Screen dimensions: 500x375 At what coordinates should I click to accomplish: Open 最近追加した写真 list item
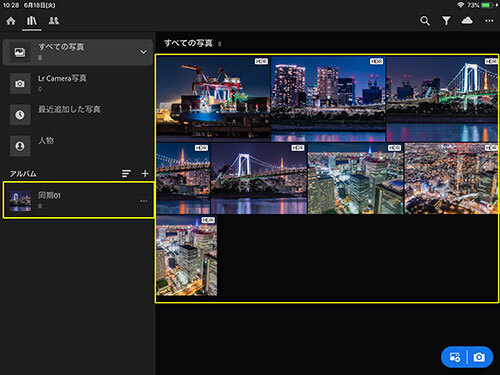click(x=77, y=114)
